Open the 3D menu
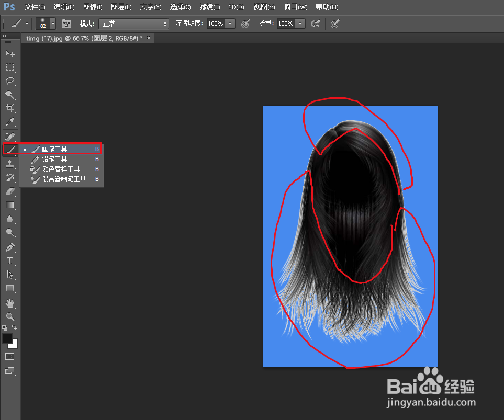Screen dimensions: 504x420 click(236, 7)
